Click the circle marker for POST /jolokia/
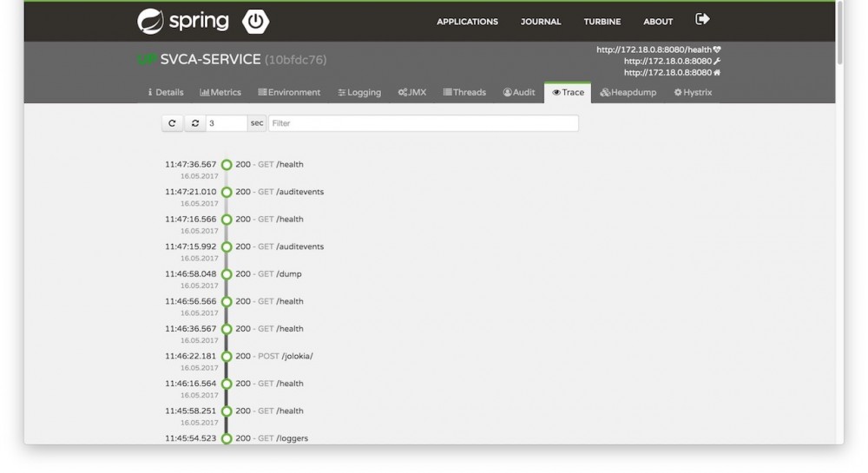Image resolution: width=868 pixels, height=473 pixels. [x=227, y=357]
